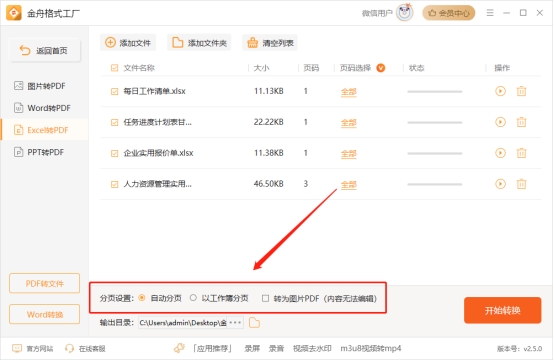554x360 pixels.
Task: Click progress bar of 任务进度计划表 row
Action: pos(435,122)
